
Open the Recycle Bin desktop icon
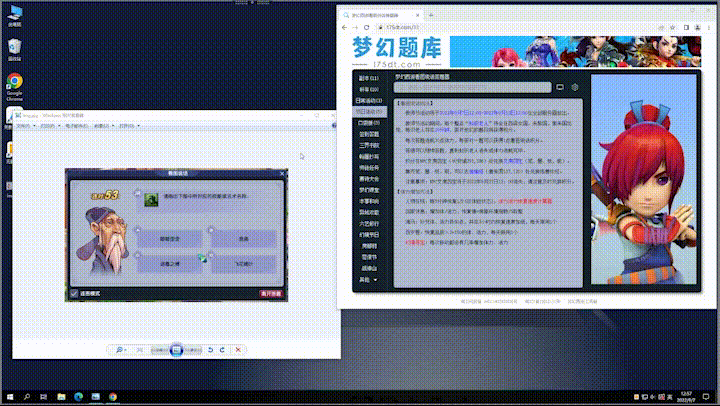tap(14, 50)
